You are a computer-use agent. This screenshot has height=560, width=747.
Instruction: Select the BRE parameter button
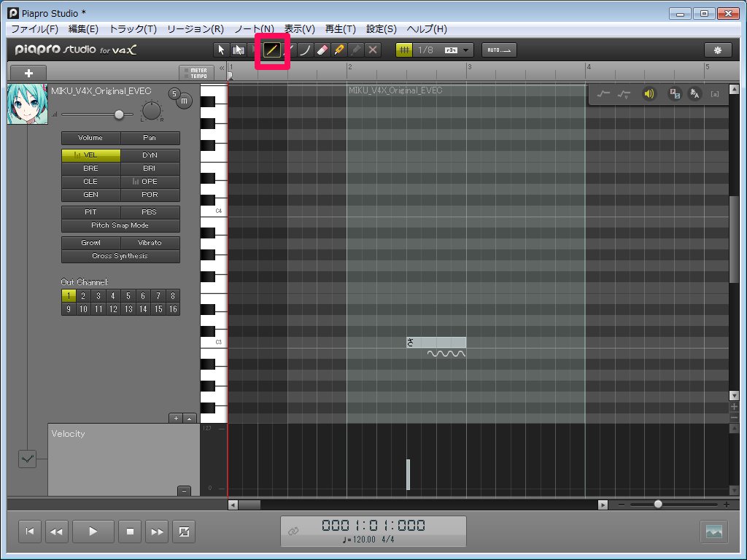coord(91,168)
